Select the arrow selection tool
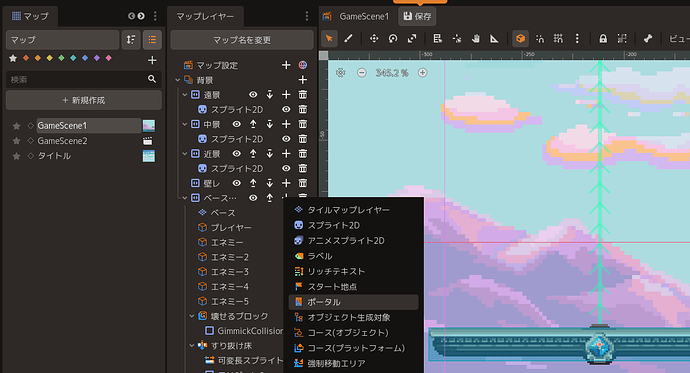The image size is (690, 373). click(x=329, y=39)
